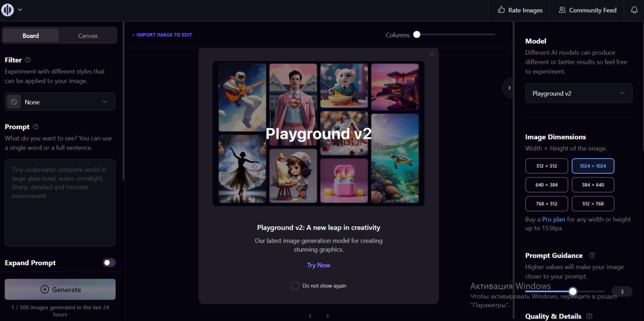Screen dimensions: 644x321
Task: Click the sea turtle underwater thumbnail
Action: click(x=394, y=158)
